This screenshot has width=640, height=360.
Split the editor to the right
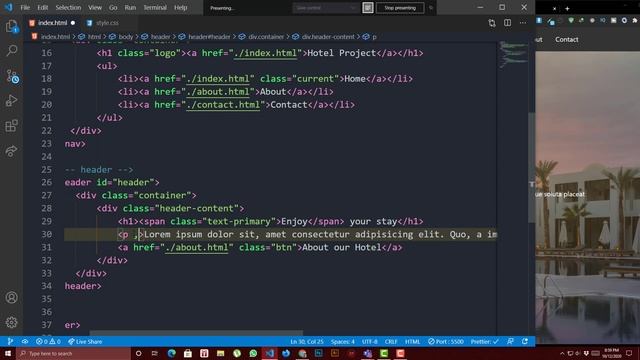507,23
